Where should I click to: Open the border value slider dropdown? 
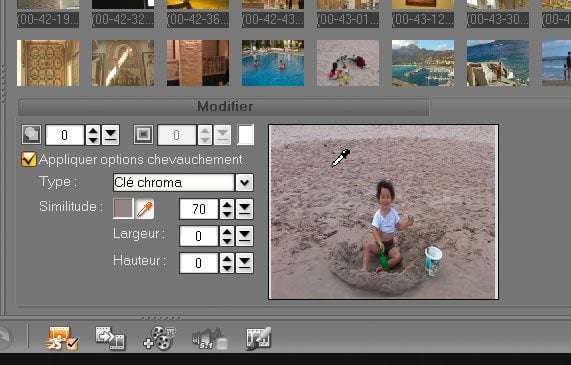click(223, 135)
